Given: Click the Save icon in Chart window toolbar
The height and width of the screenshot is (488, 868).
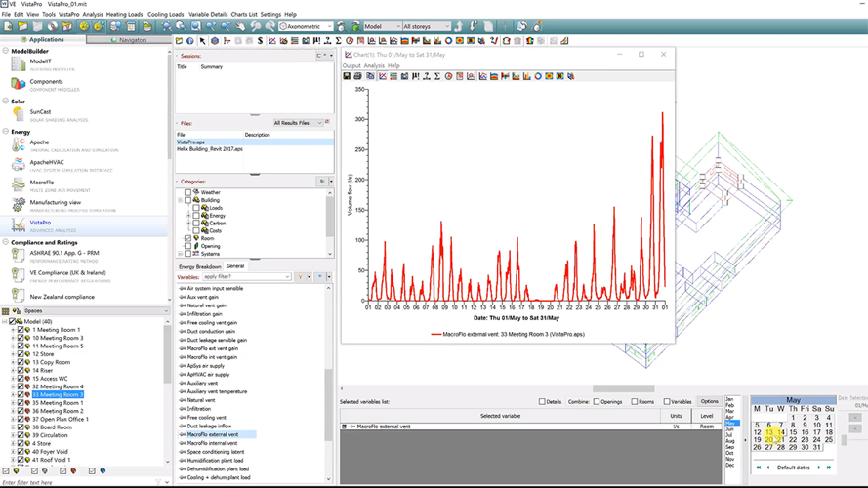Looking at the screenshot, I should [347, 76].
